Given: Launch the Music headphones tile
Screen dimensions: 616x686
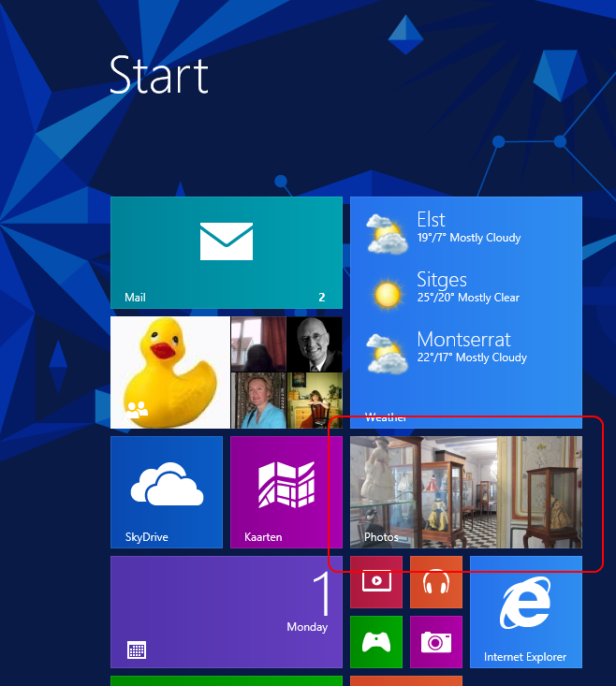Looking at the screenshot, I should click(435, 582).
